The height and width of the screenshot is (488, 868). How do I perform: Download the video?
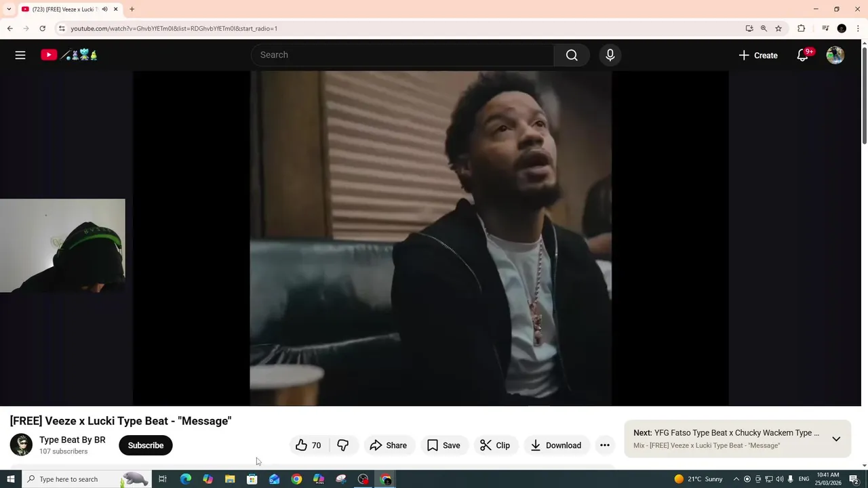[556, 445]
